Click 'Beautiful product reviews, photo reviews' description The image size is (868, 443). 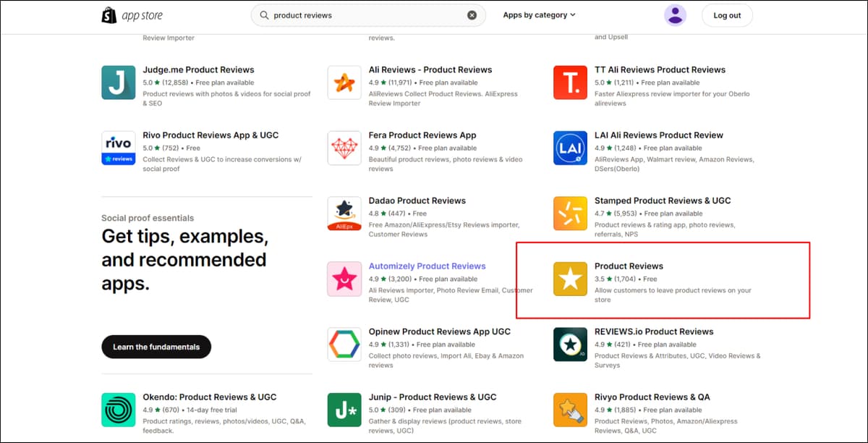[x=446, y=164]
